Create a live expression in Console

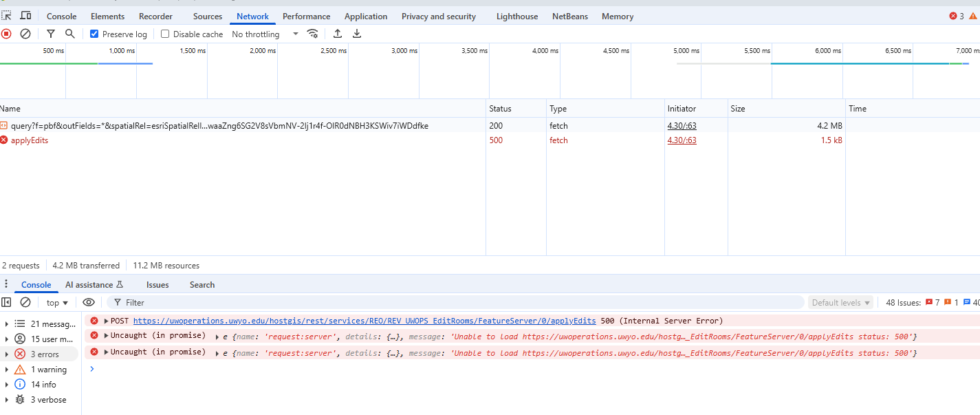(88, 302)
